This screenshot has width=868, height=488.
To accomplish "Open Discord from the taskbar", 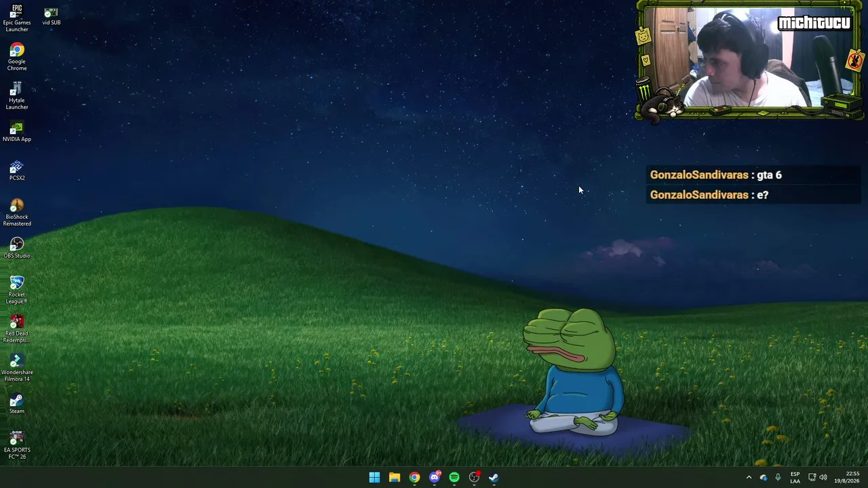I will coord(435,477).
